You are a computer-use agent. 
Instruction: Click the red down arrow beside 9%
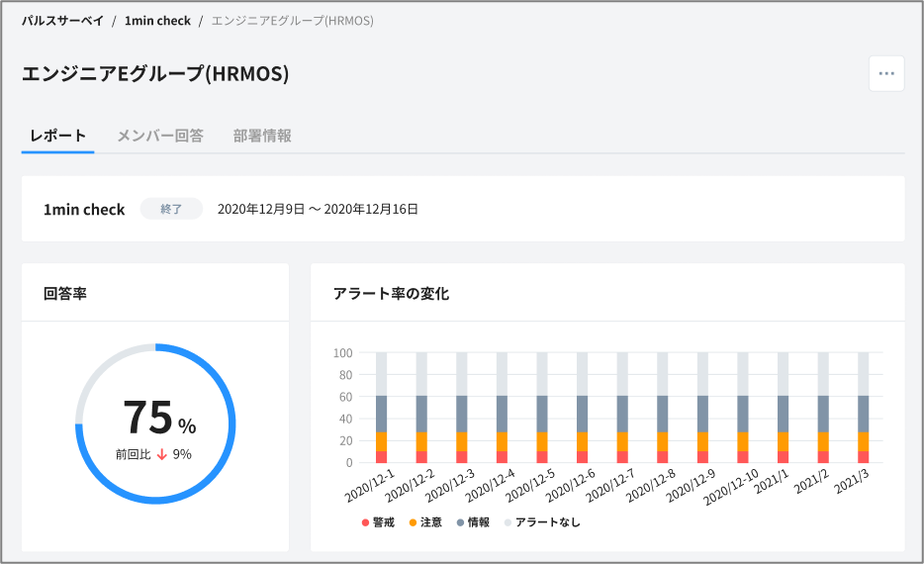[162, 454]
